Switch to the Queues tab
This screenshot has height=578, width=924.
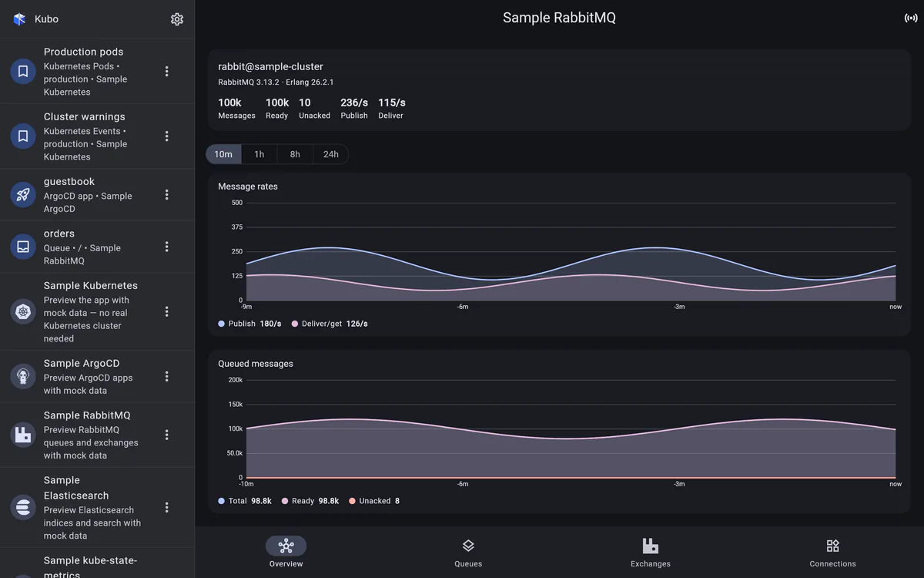tap(468, 552)
